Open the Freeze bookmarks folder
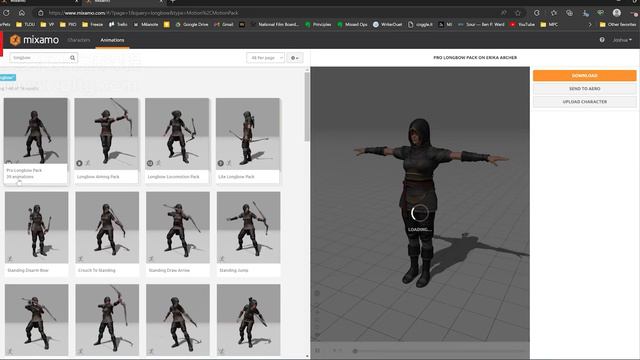 click(x=93, y=24)
